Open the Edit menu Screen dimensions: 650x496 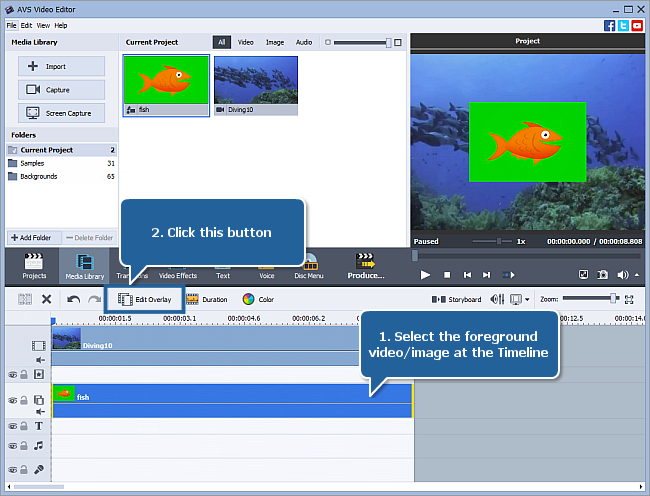(26, 26)
